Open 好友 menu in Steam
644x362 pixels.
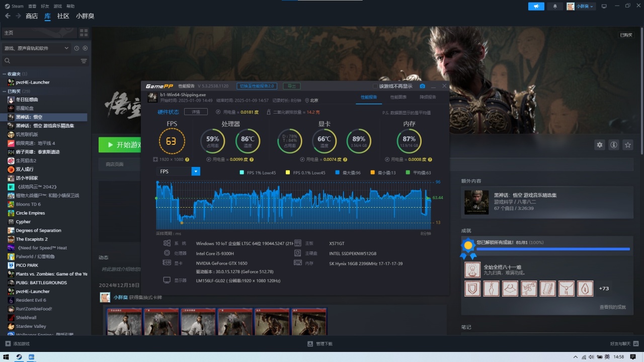tap(45, 6)
